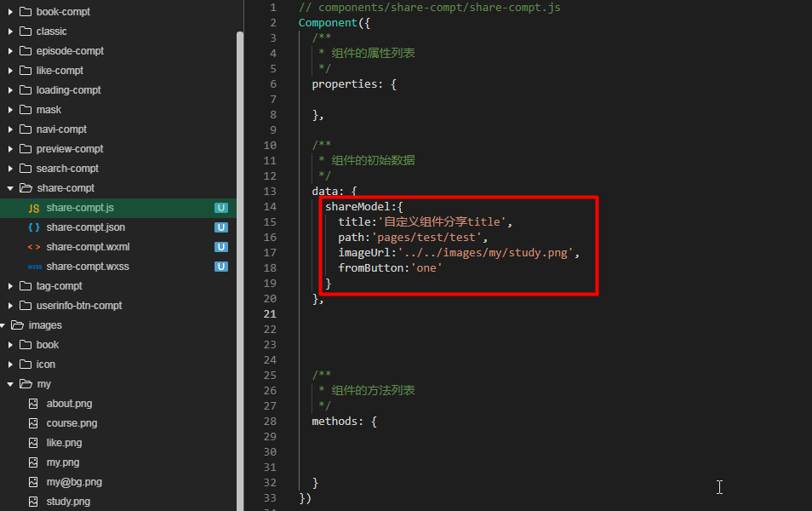The width and height of the screenshot is (812, 511).
Task: Click the image icon of my@bg.png
Action: [x=33, y=482]
